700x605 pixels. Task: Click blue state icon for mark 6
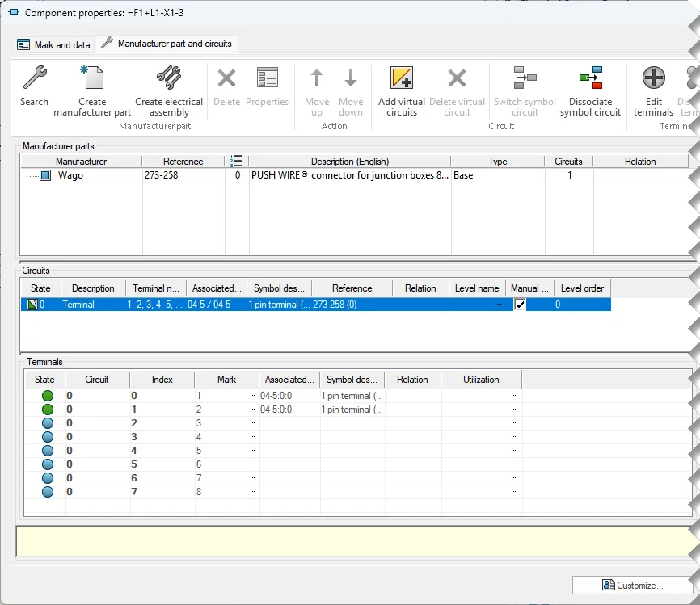[48, 464]
